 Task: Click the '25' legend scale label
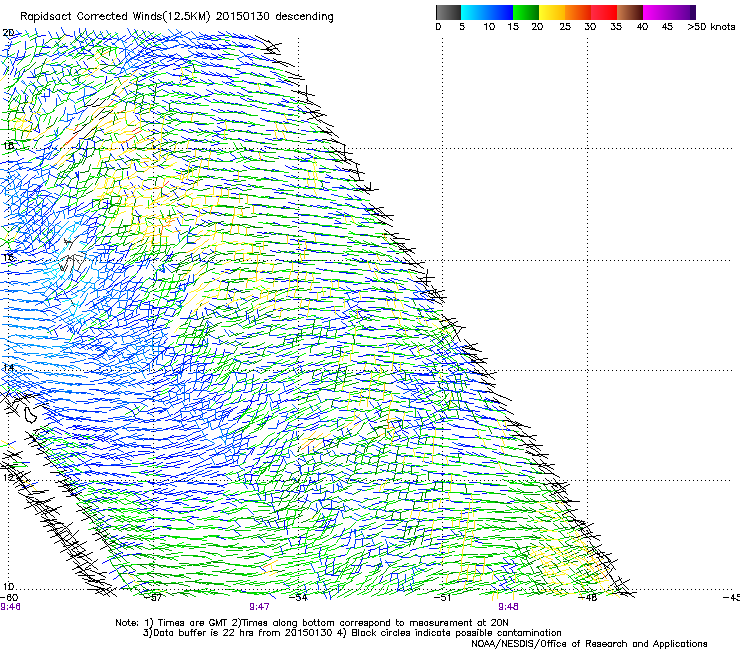565,27
